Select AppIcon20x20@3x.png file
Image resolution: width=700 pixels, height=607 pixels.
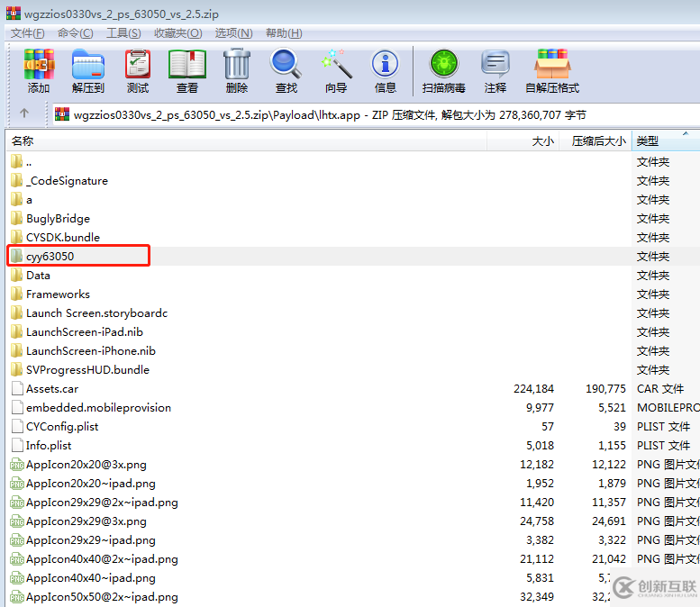[78, 464]
